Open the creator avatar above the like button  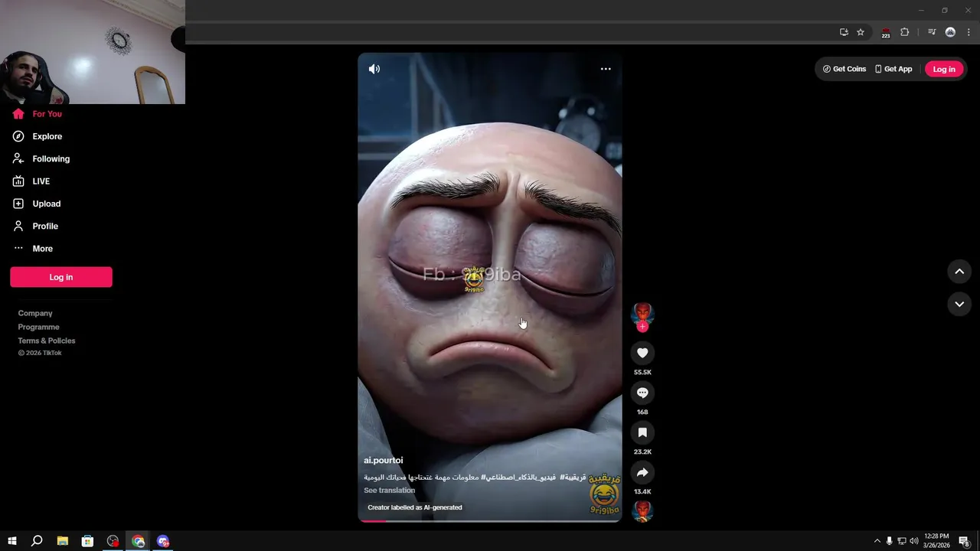click(642, 314)
